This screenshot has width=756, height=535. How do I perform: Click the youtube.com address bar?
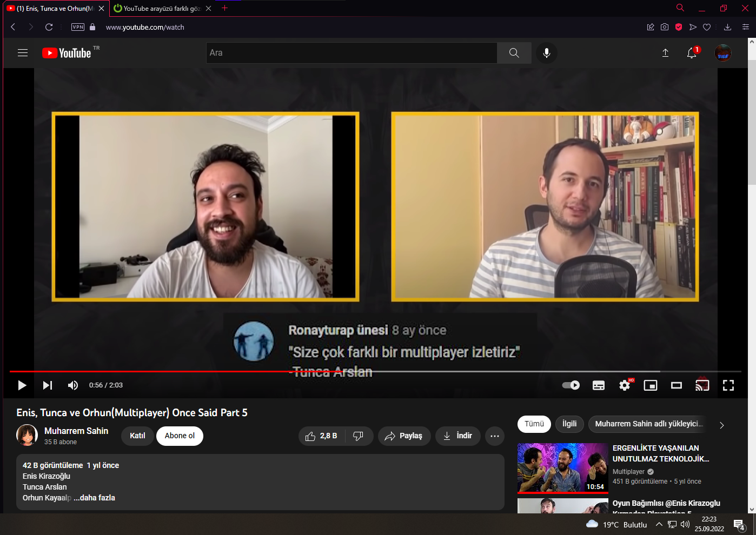tap(145, 28)
